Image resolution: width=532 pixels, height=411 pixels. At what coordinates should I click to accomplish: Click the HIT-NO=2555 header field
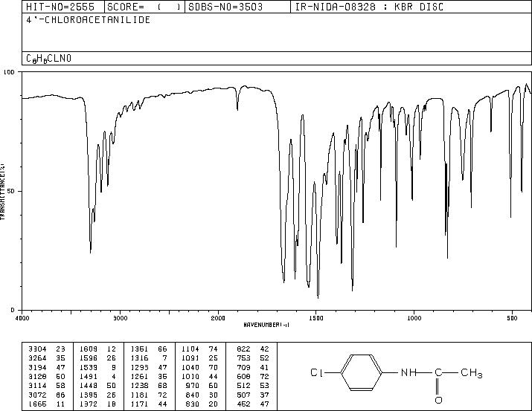point(60,7)
